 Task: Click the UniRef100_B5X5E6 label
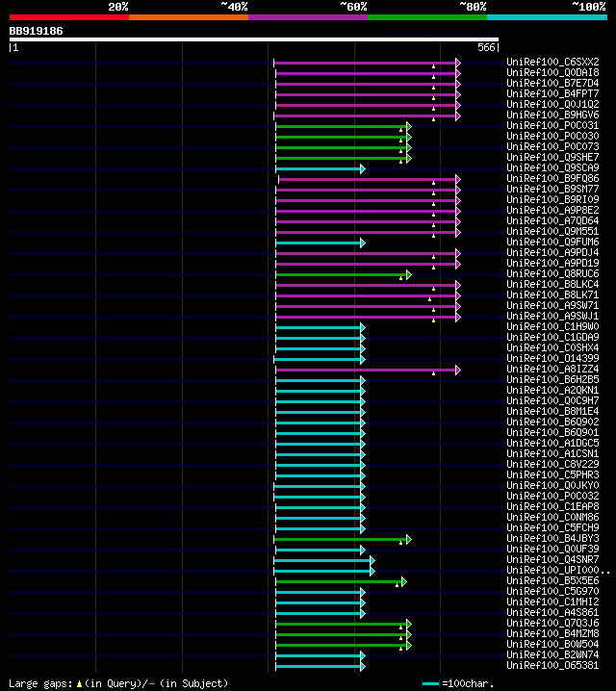552,580
